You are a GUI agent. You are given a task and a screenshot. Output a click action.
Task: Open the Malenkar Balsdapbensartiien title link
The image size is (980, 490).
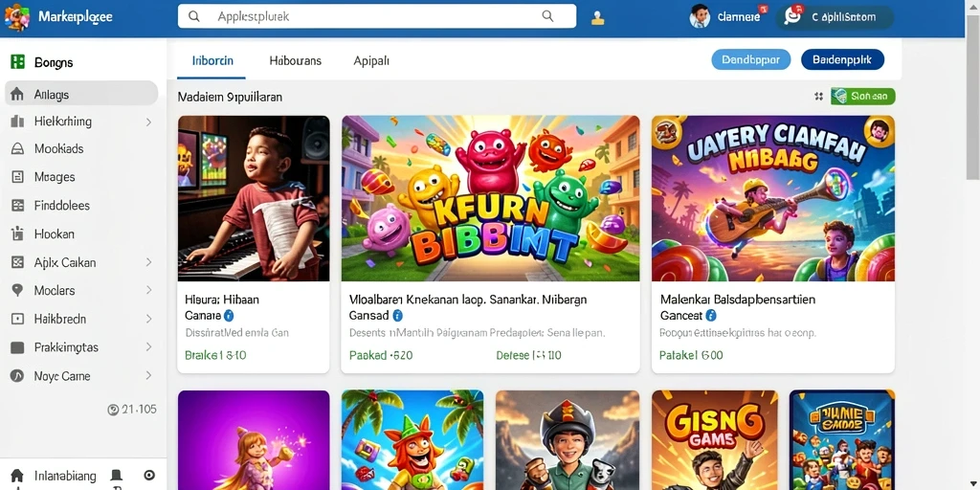[738, 307]
